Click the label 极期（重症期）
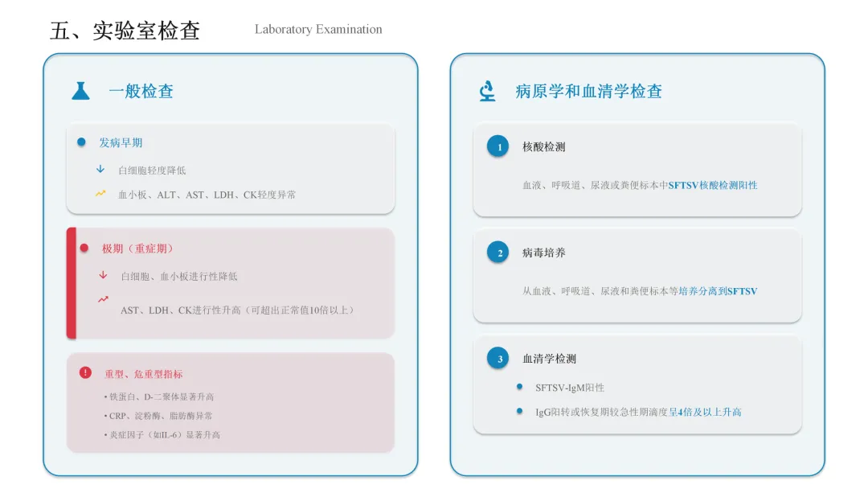868x489 pixels. (x=137, y=249)
